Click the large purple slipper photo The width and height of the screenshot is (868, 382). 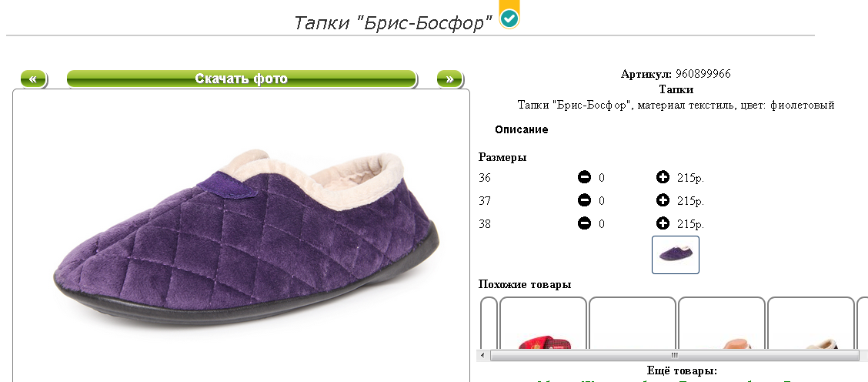click(246, 236)
